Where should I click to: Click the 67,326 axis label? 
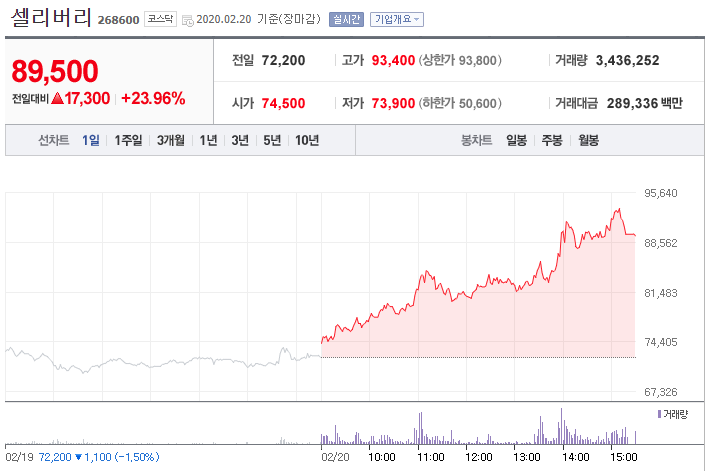[x=660, y=392]
